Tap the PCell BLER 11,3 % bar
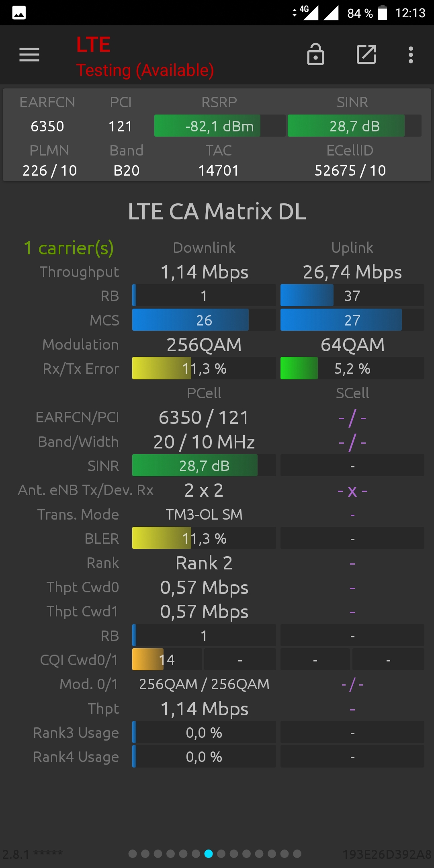The image size is (434, 868). (204, 538)
